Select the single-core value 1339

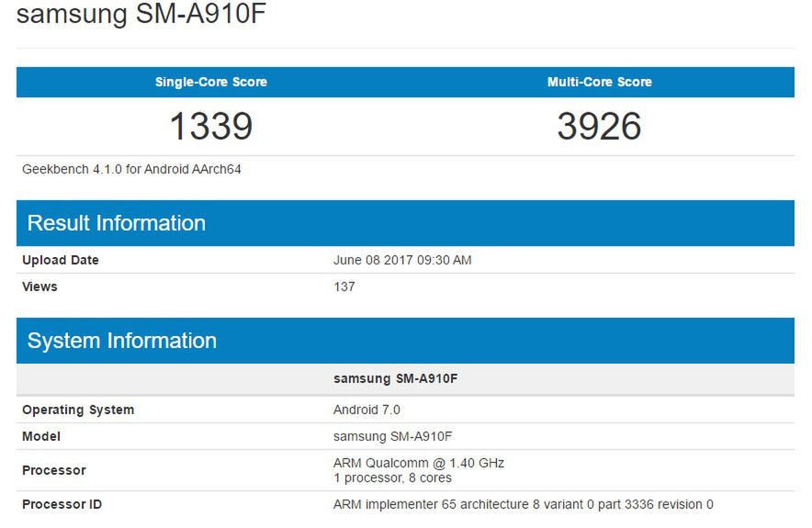211,126
